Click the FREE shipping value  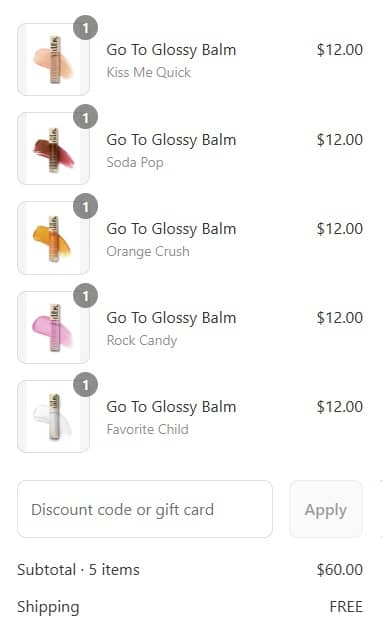click(346, 607)
